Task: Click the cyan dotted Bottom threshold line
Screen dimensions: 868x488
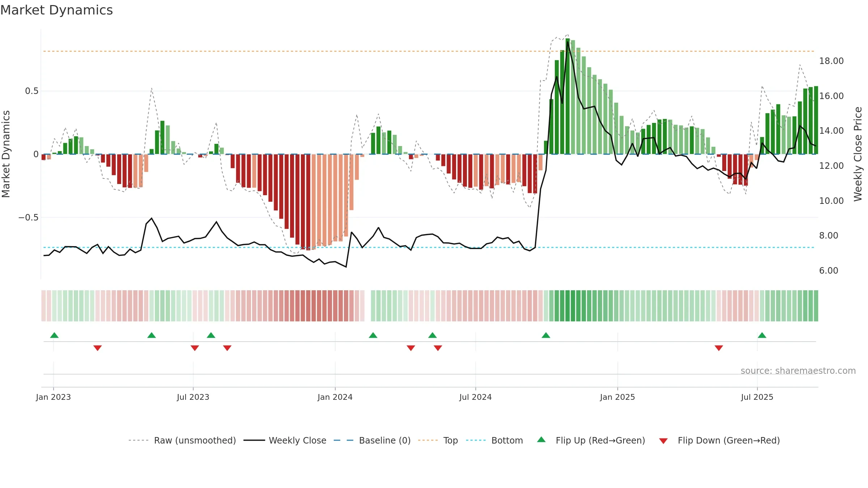Action: [x=429, y=248]
